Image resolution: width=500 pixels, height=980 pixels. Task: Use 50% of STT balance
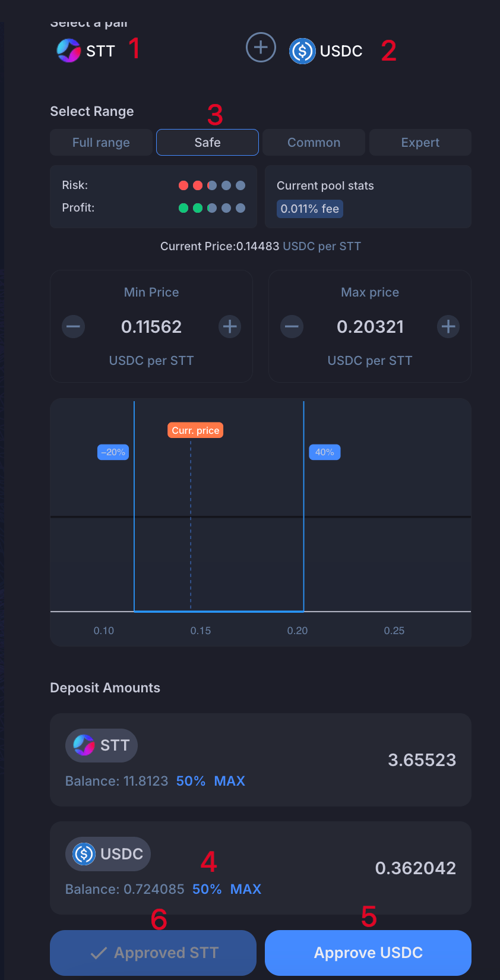coord(191,781)
